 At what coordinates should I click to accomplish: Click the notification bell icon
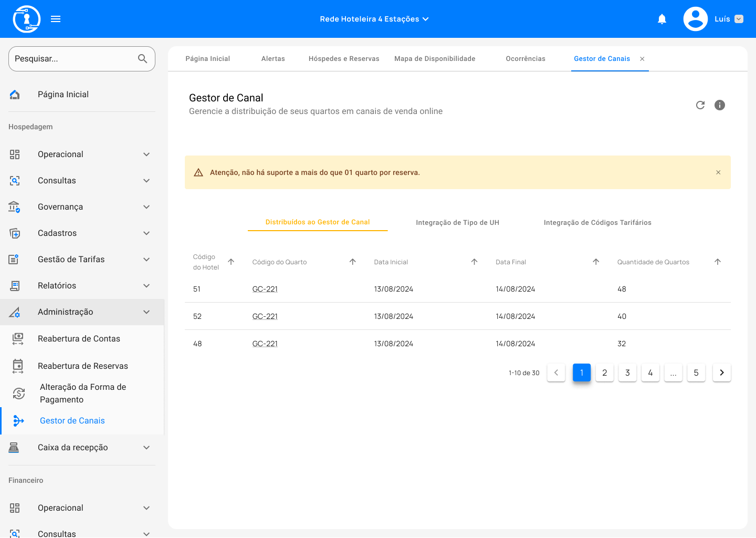[x=662, y=19]
